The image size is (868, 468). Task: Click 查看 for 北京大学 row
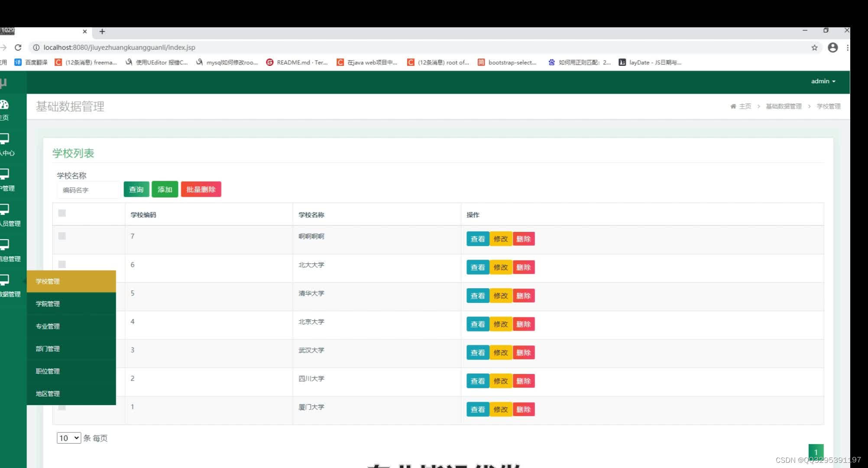click(x=478, y=324)
